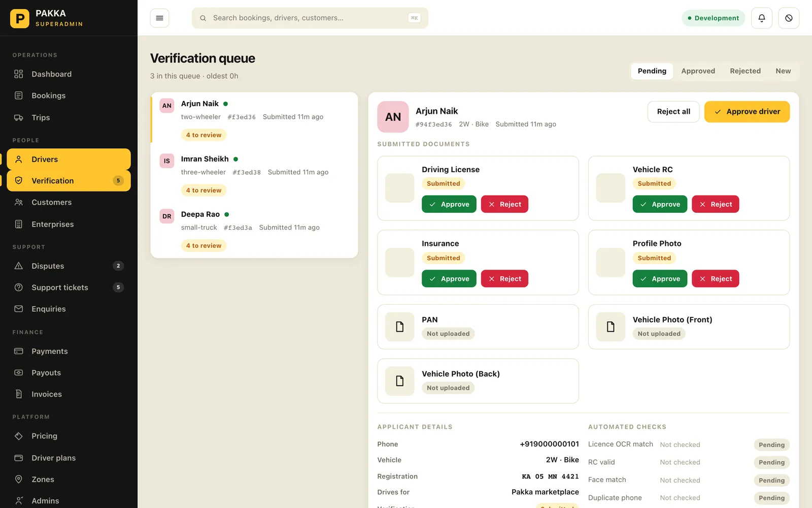
Task: Open Dashboard in the sidebar
Action: [69, 74]
